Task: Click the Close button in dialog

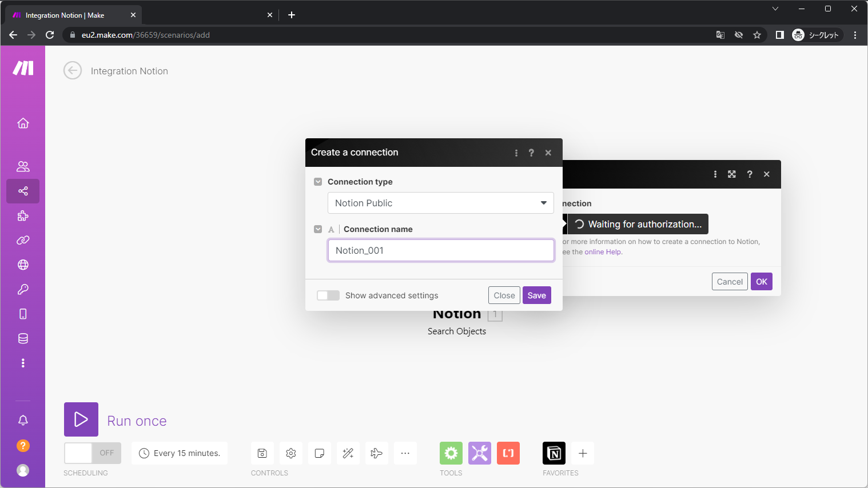Action: click(504, 295)
